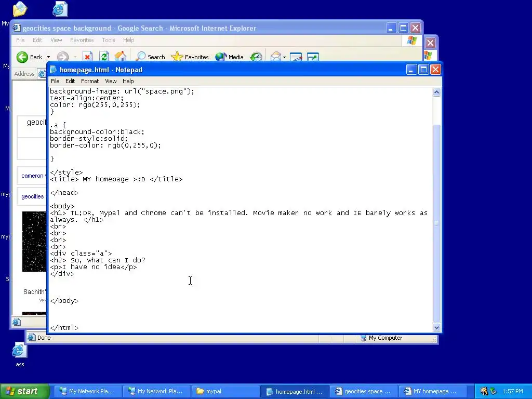Open Notepad's Help menu
Screen dimensions: 532x399
128,81
